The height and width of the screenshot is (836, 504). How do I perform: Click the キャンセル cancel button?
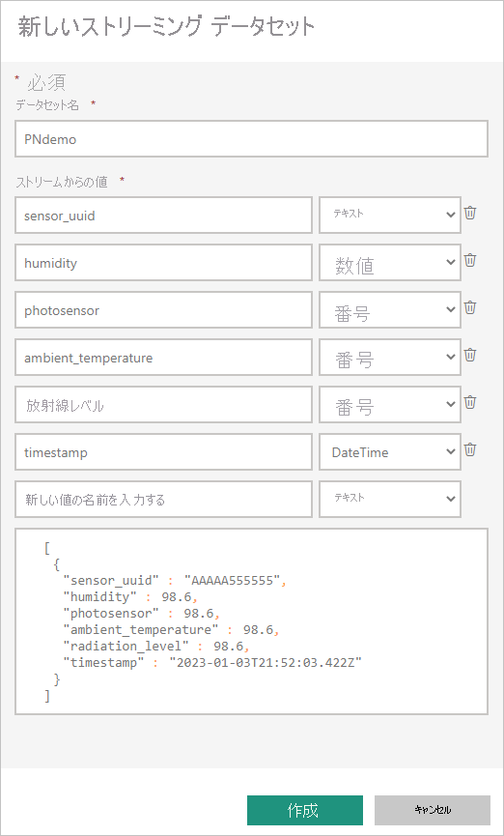click(433, 811)
